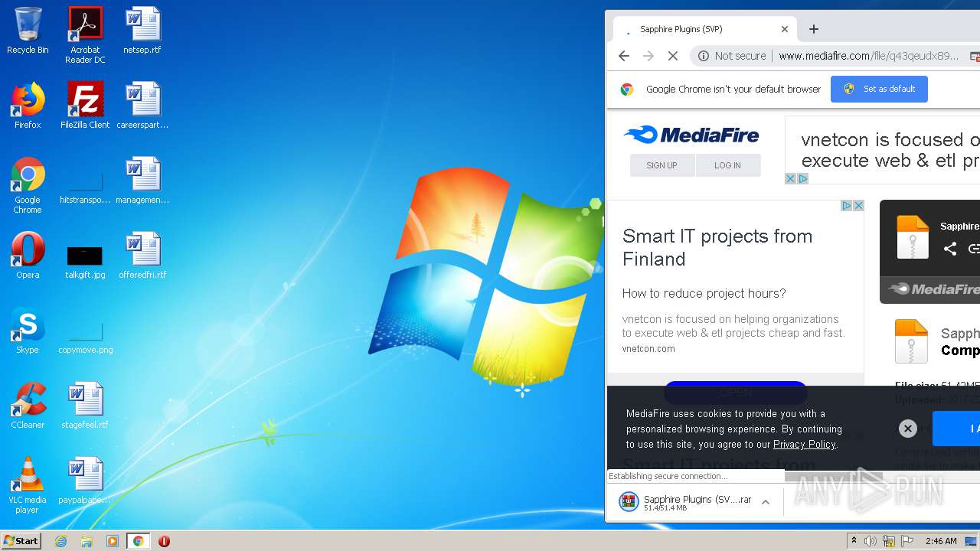
Task: Close the Sapphire Plugins browser tab
Action: 785,29
